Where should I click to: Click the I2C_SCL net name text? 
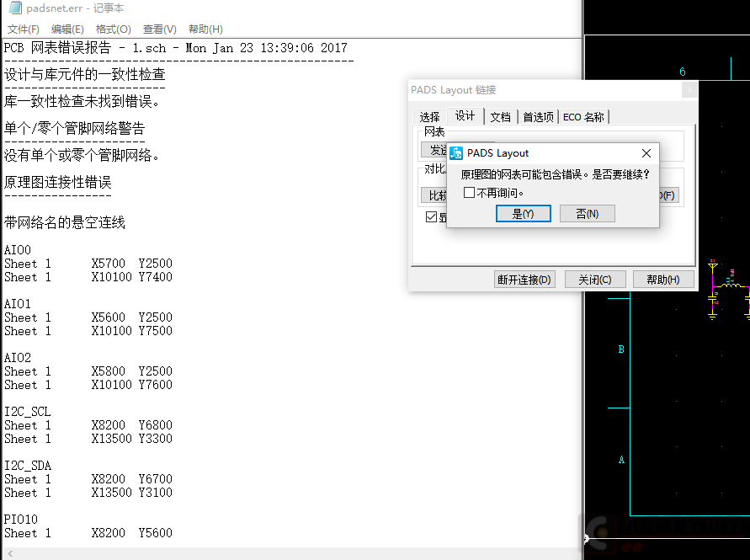28,412
